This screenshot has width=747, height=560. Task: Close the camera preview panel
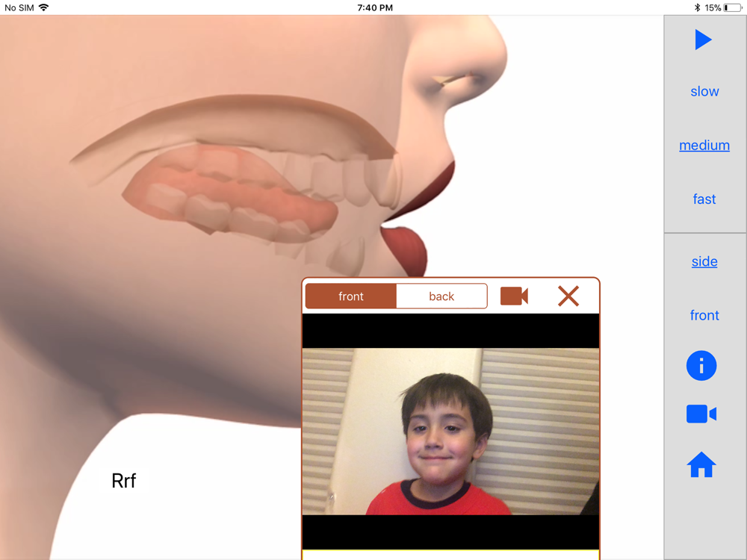click(568, 296)
